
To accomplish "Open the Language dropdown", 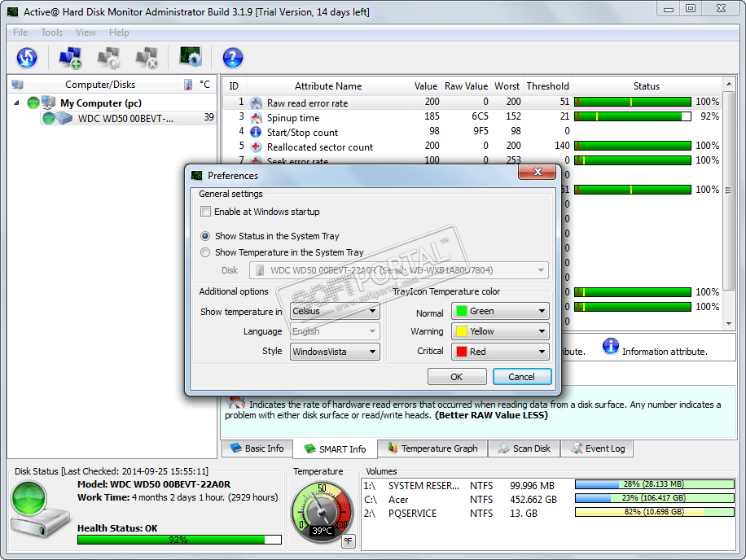I will point(335,331).
